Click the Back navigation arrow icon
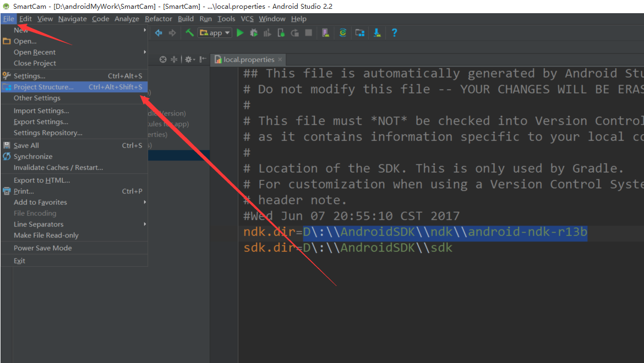This screenshot has height=363, width=644. (x=159, y=33)
